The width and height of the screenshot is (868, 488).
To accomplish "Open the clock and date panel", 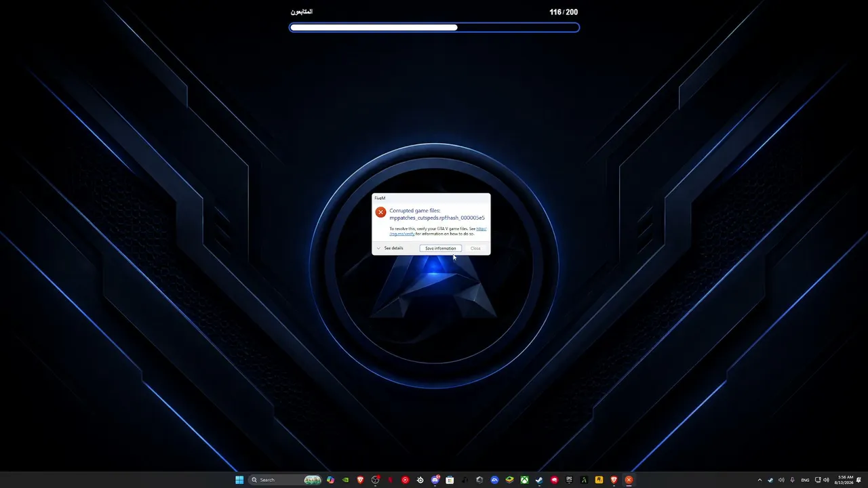I will click(844, 480).
